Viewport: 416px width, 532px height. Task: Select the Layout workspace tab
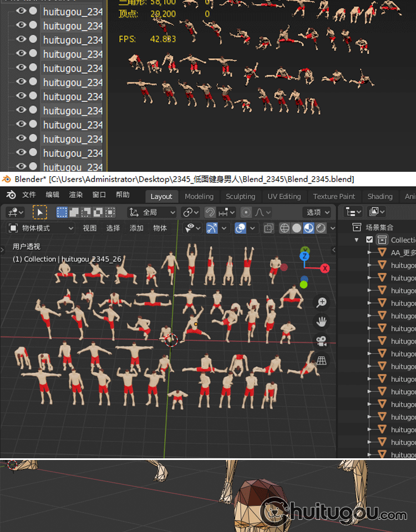point(161,196)
